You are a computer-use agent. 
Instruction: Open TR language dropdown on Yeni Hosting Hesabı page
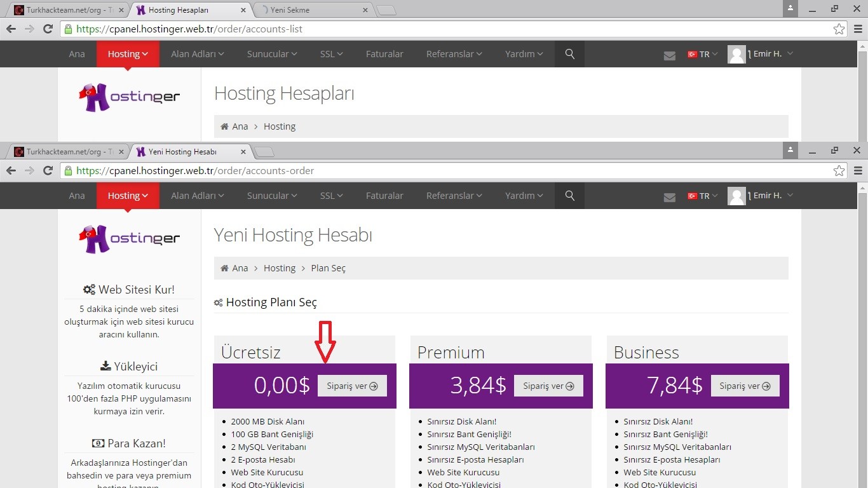702,196
